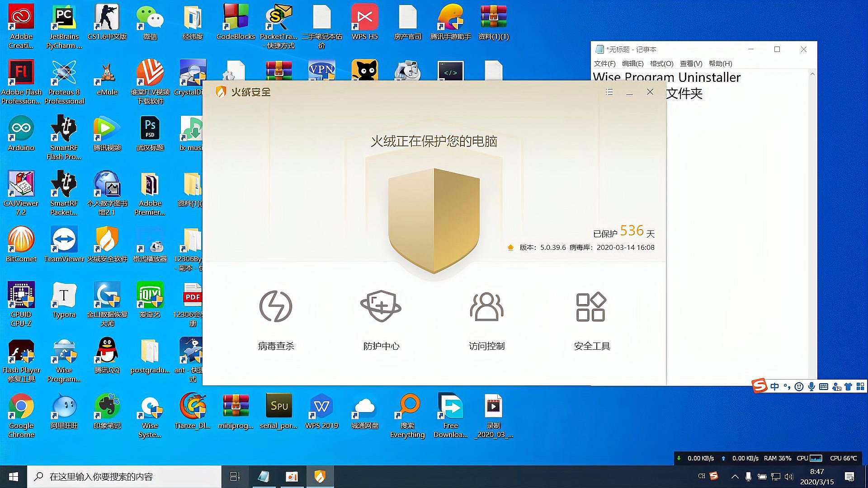This screenshot has height=488, width=868.
Task: Select Adobe Premiere desktop icon
Action: [150, 193]
